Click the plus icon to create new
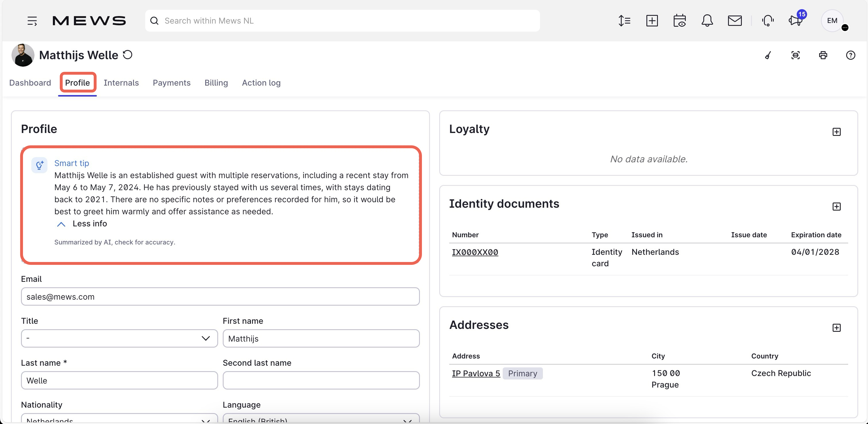The width and height of the screenshot is (868, 424). coord(652,21)
